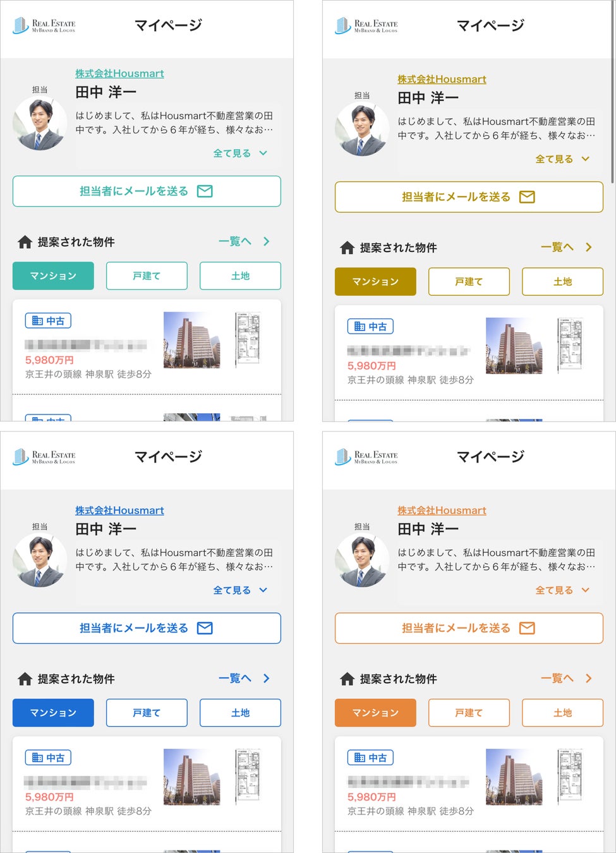Select the gold-outlined 土地 tab
Screen dimensions: 616x853
(562, 281)
